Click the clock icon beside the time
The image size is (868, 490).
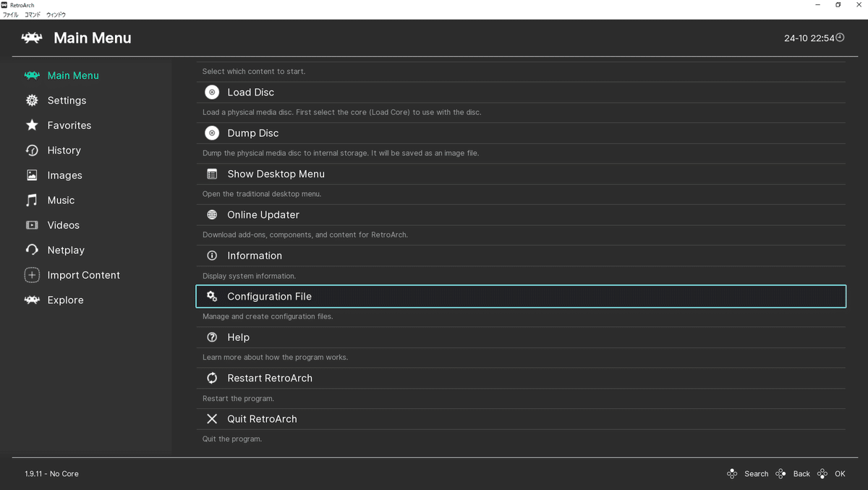840,38
